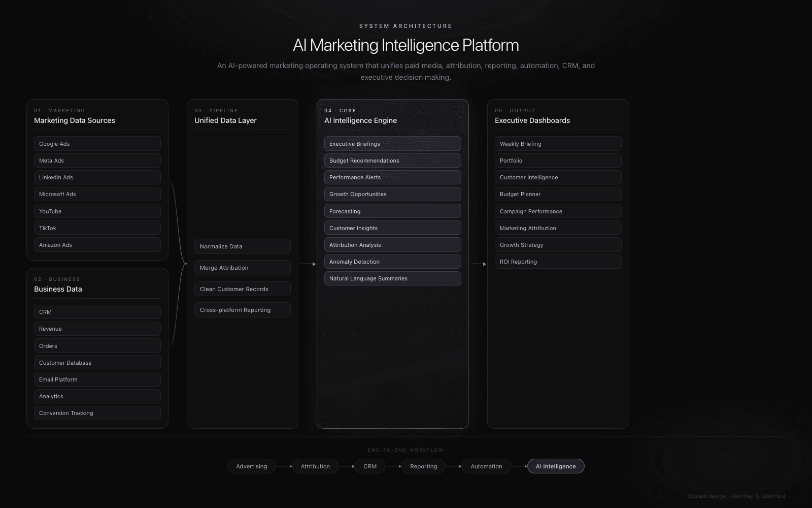Screen dimensions: 812x508
Task: Open the Weekly Briefing dashboard
Action: coord(558,144)
